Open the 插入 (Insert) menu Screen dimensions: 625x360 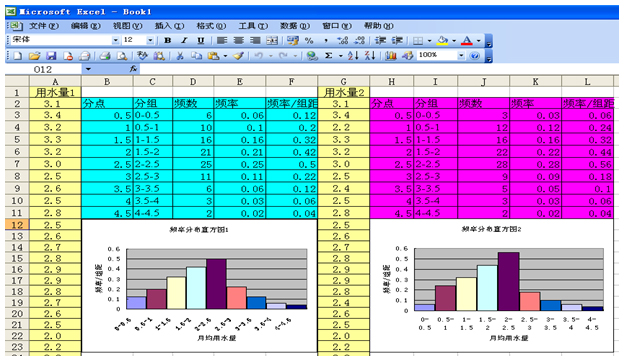(169, 26)
